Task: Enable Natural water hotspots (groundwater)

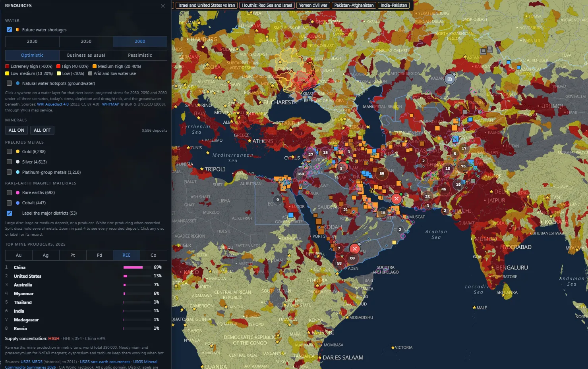Action: (9, 83)
